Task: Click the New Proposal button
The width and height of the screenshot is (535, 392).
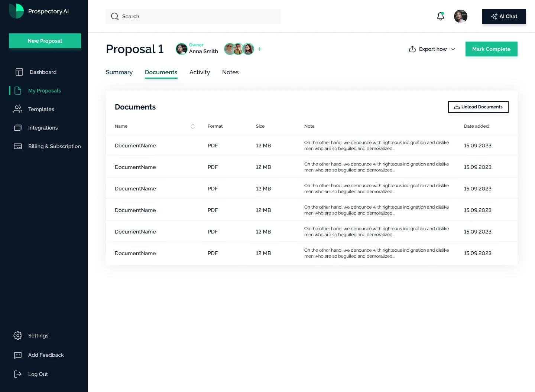Action: [45, 41]
